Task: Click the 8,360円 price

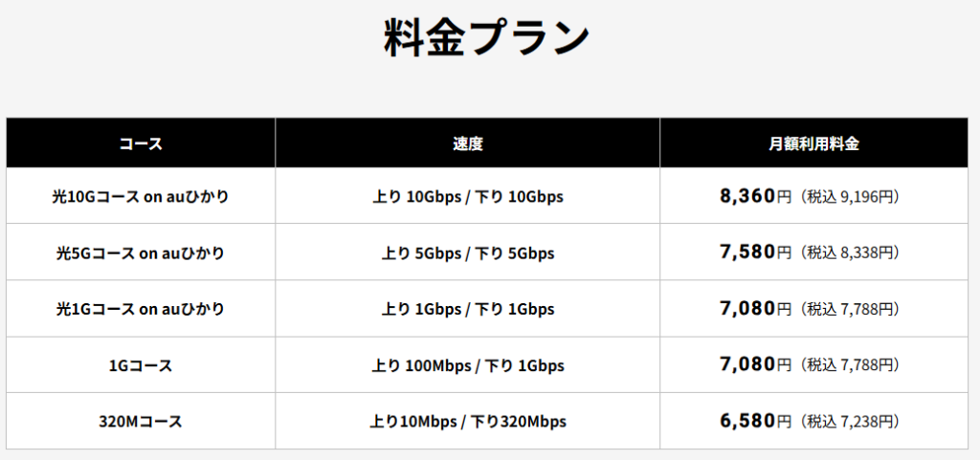Action: click(x=755, y=197)
